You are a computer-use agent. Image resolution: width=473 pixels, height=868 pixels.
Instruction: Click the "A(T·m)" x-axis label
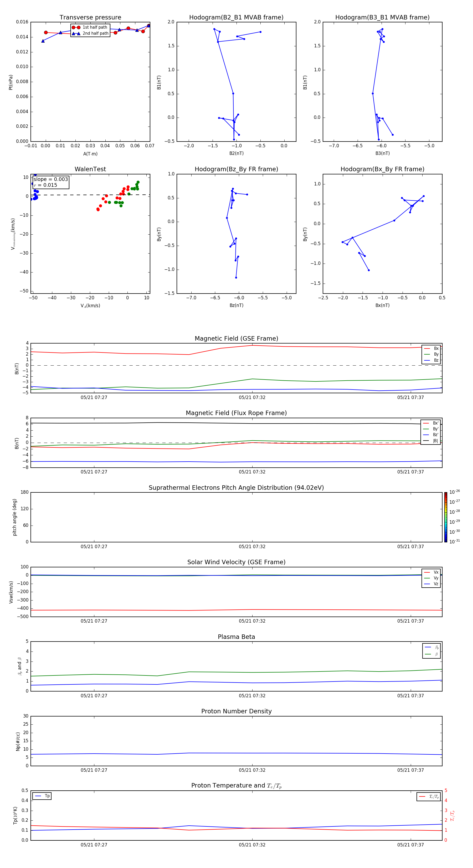click(90, 154)
